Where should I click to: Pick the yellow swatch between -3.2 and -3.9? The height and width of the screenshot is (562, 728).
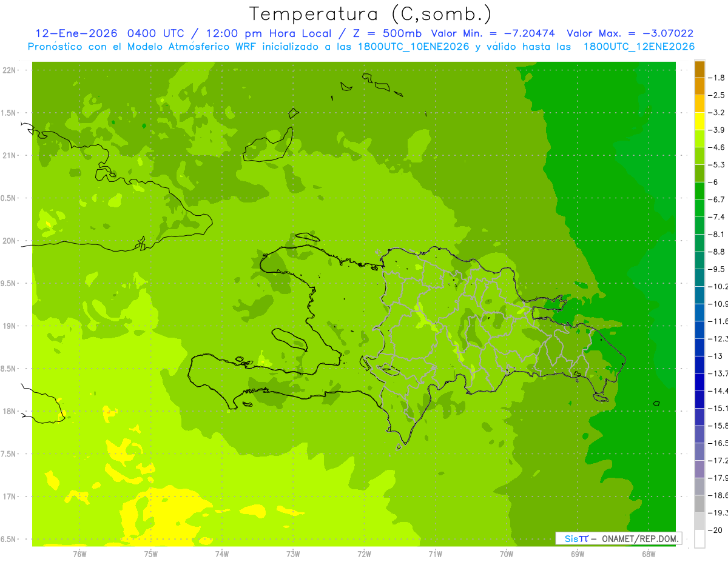click(x=699, y=121)
